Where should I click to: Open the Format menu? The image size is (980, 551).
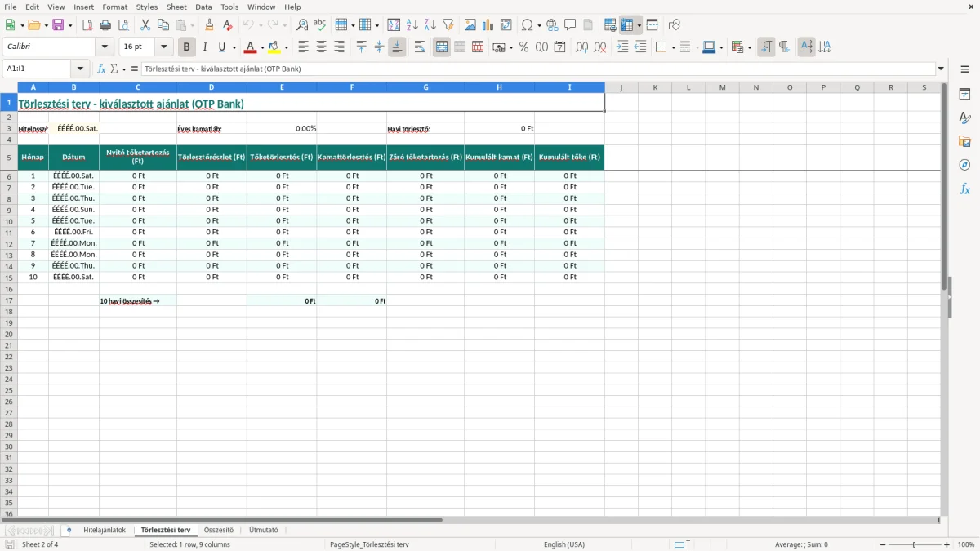(115, 7)
